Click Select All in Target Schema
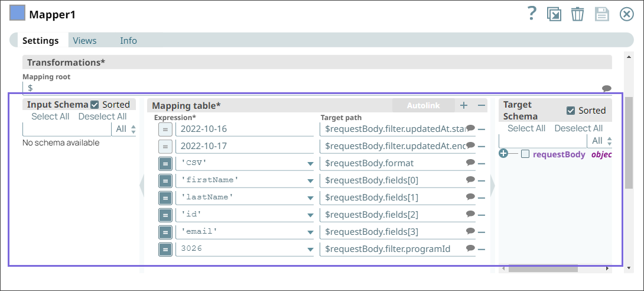Image resolution: width=644 pixels, height=291 pixels. tap(526, 128)
